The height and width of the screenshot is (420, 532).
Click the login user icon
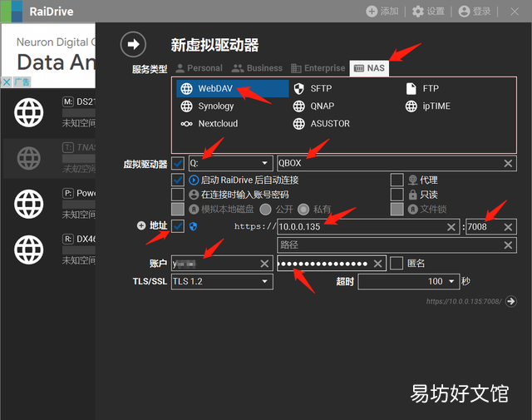tap(464, 11)
